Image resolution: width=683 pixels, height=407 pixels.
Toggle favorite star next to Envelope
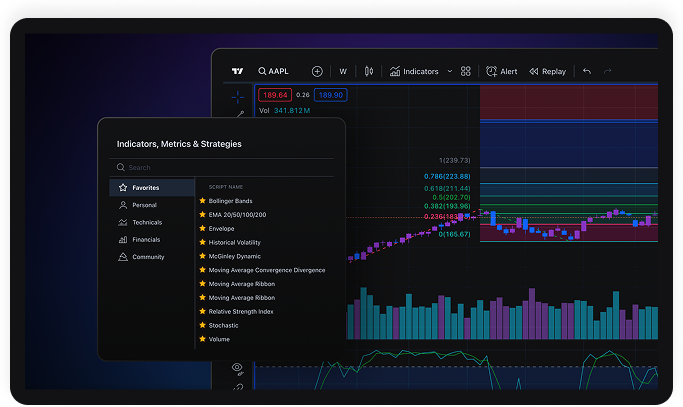coord(203,228)
